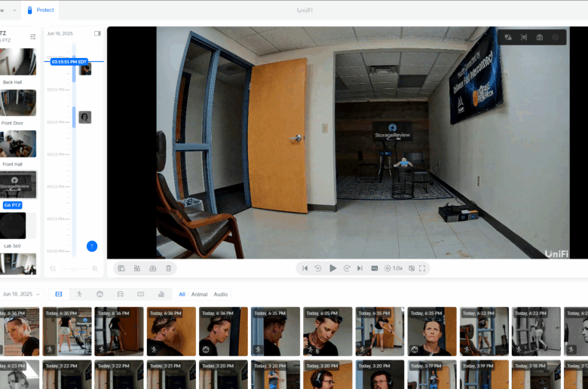Filter events by face icon
Image resolution: width=588 pixels, height=389 pixels.
coord(100,294)
